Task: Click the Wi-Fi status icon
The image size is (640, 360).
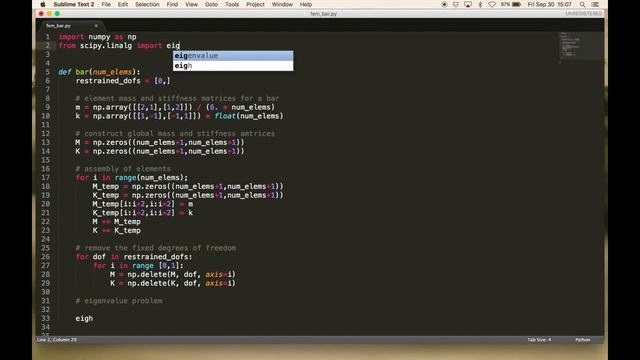Action: click(492, 4)
